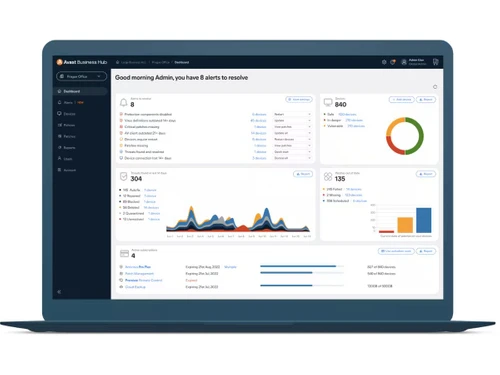This screenshot has width=500, height=375.
Task: Click devices link for Protection components disabled
Action: (x=259, y=114)
